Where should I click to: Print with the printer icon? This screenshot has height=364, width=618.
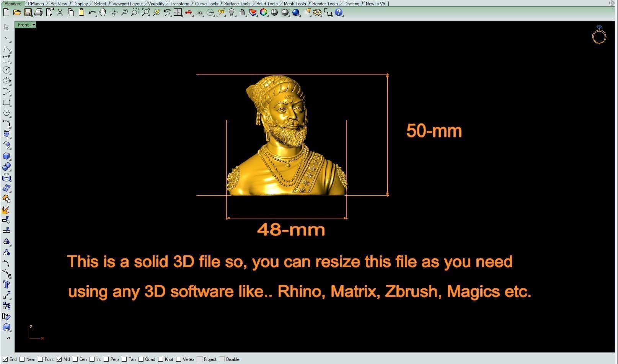38,13
